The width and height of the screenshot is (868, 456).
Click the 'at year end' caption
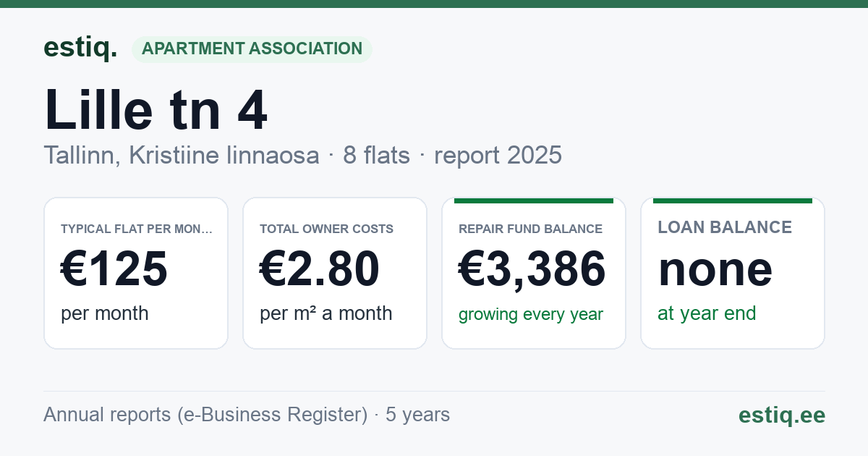707,313
